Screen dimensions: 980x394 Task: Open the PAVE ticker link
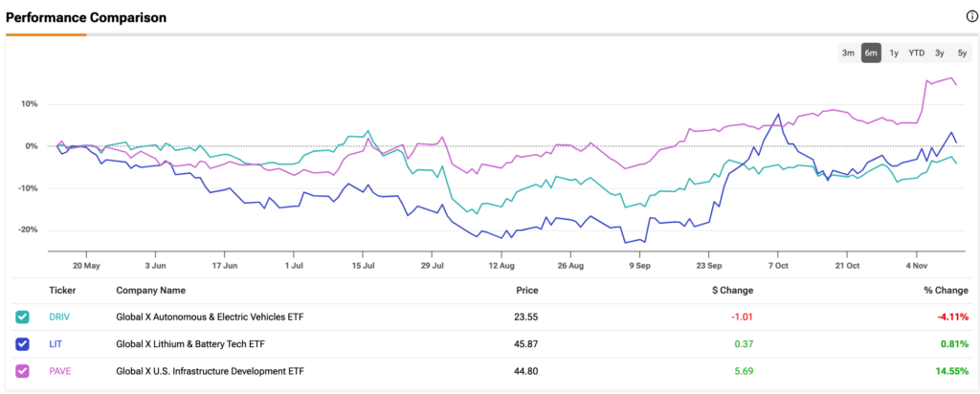(59, 371)
